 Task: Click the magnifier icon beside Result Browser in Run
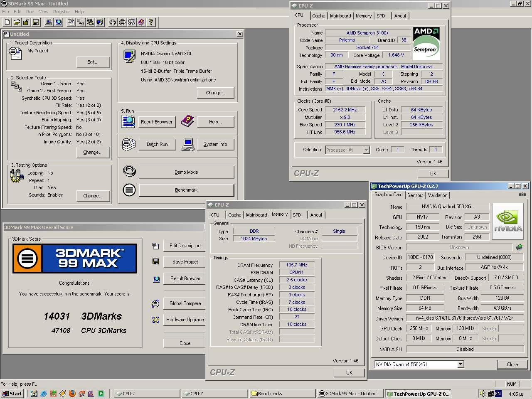(128, 121)
